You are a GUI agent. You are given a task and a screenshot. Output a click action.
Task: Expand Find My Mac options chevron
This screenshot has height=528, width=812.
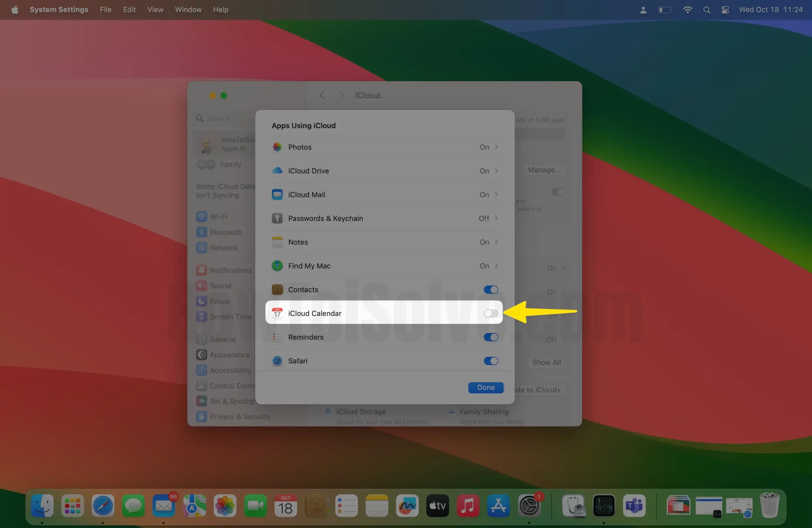pyautogui.click(x=496, y=266)
